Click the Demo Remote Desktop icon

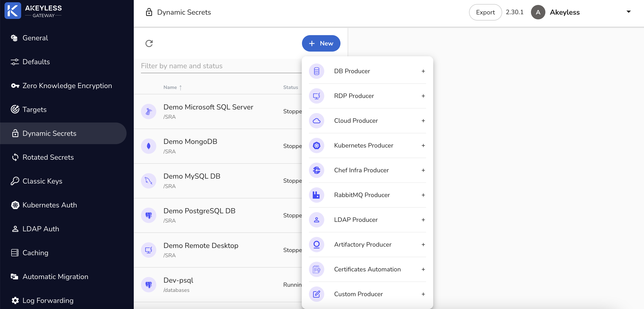click(148, 250)
